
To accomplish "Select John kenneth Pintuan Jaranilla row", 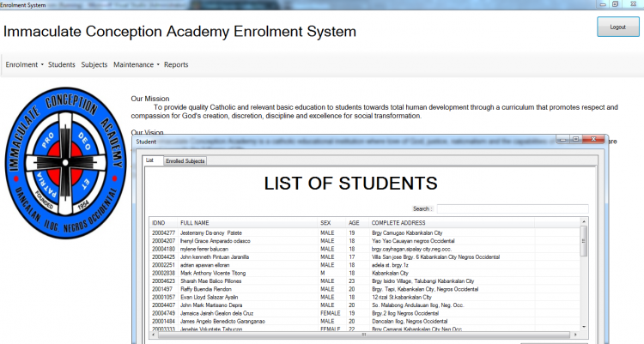I will pos(365,257).
